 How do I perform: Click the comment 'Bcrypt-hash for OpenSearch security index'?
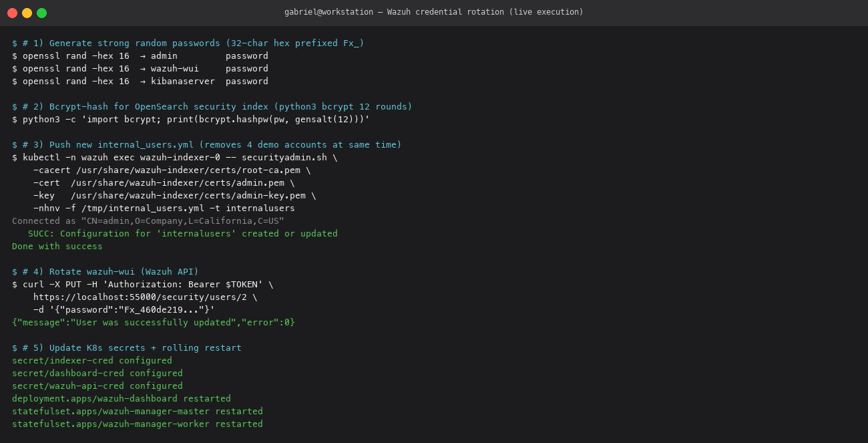pos(158,106)
